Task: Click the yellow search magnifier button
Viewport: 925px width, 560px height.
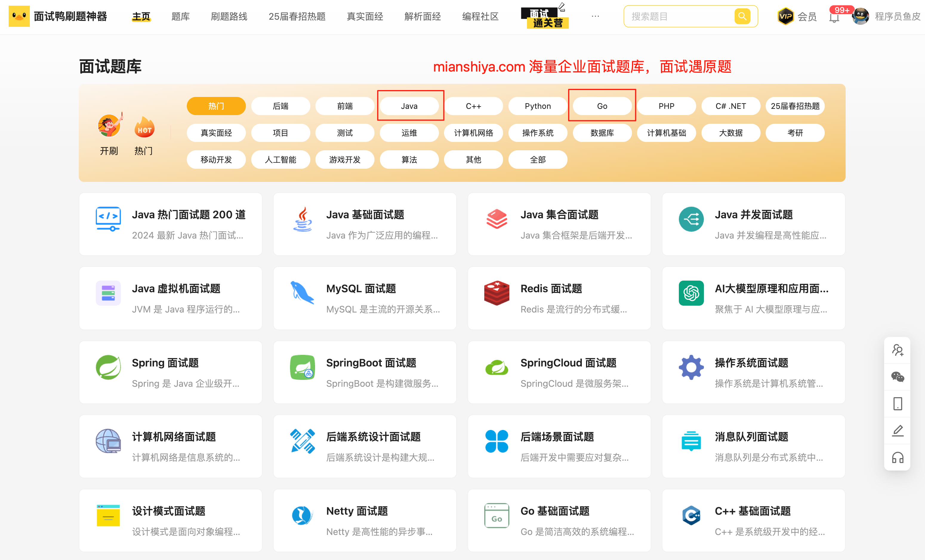Action: (742, 16)
